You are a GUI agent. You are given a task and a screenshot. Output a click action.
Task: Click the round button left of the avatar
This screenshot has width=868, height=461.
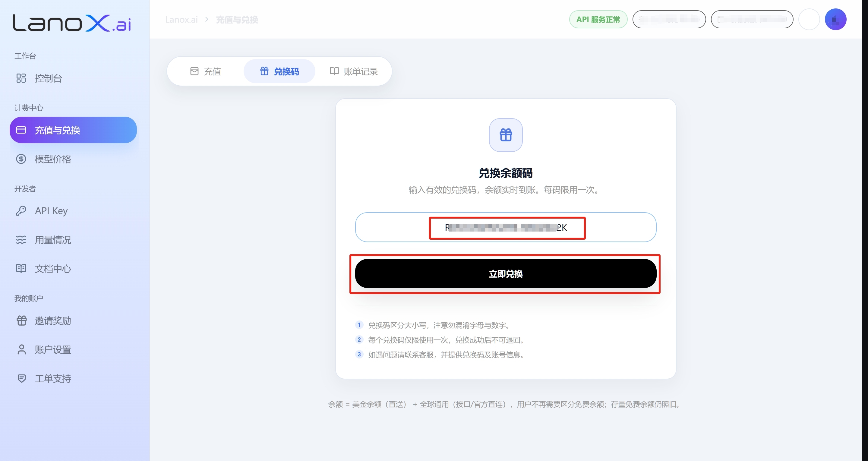[x=809, y=19]
